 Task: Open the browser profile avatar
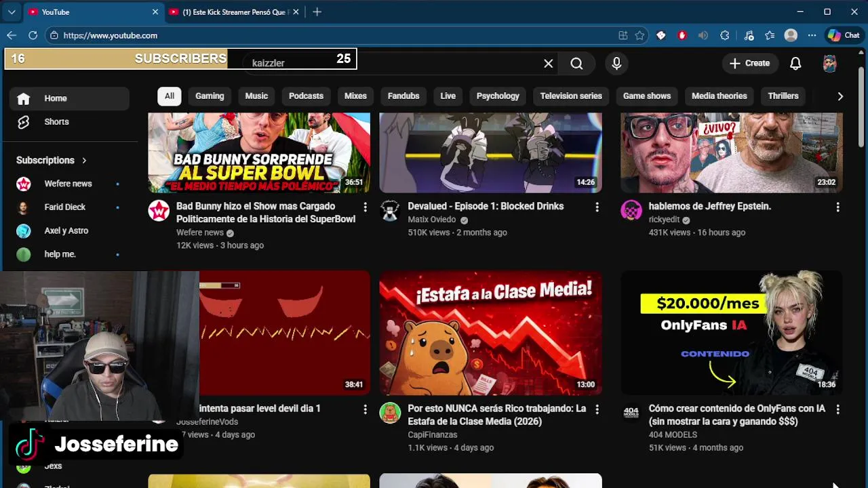click(791, 35)
